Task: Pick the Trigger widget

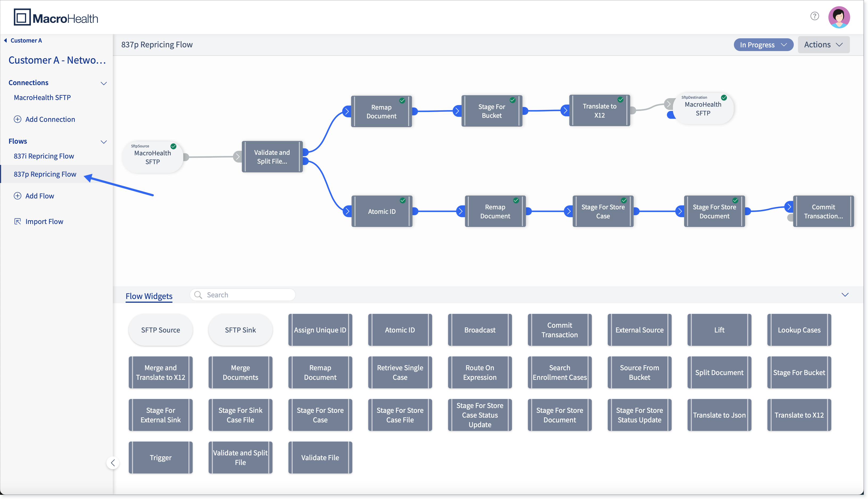Action: 160,457
